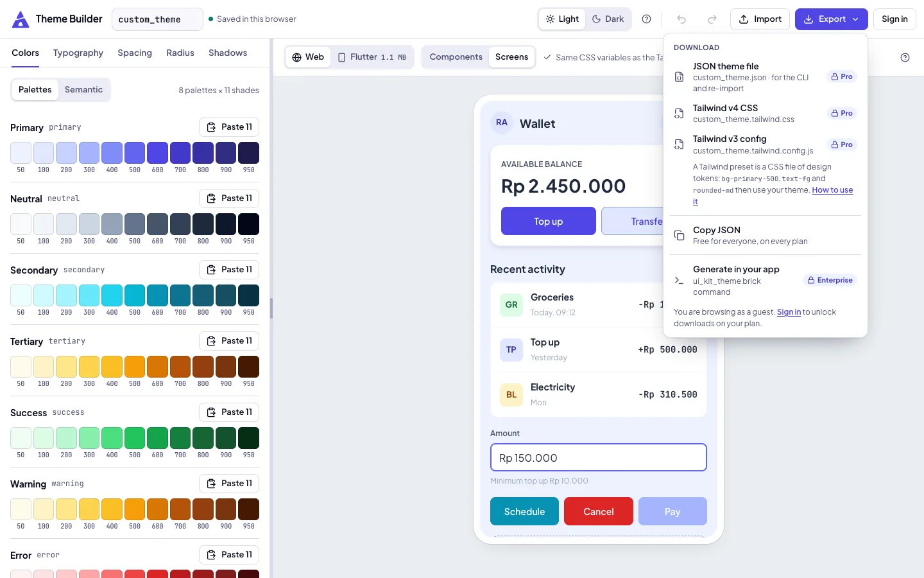Click the Copy JSON clipboard icon
The width and height of the screenshot is (924, 578).
pos(679,236)
